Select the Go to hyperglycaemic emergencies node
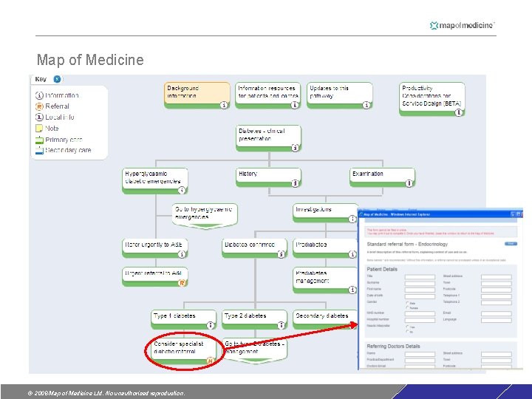The image size is (532, 399). click(205, 216)
